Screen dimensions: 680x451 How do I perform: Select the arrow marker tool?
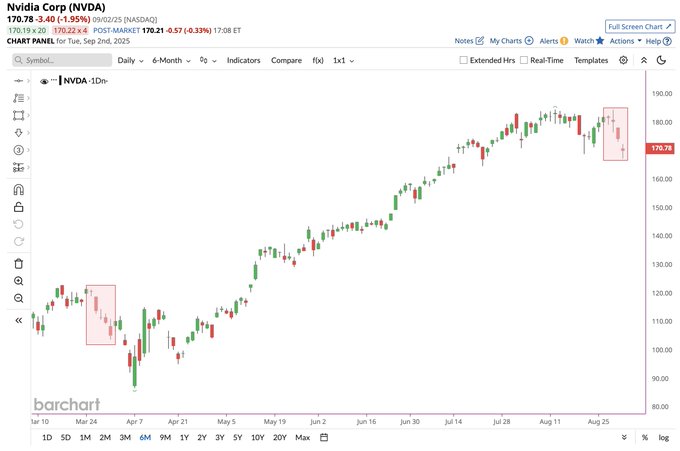coord(18,133)
